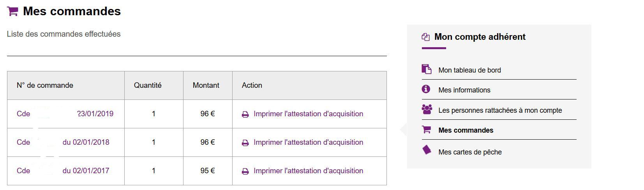Click the people group icon in sidebar

point(427,110)
